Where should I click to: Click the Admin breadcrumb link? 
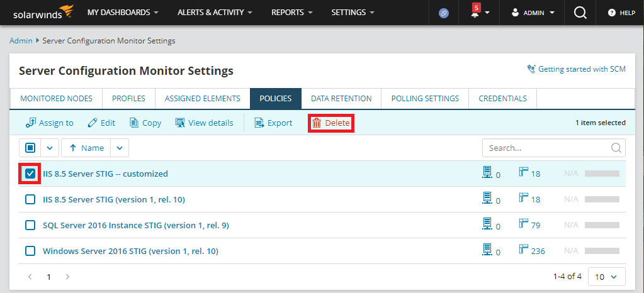(x=21, y=41)
